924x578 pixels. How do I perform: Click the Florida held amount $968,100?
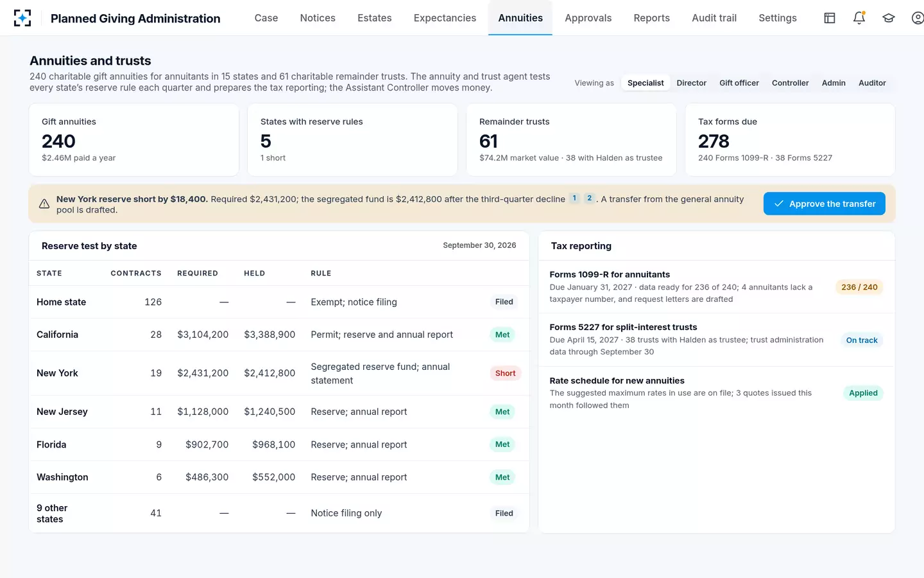273,444
